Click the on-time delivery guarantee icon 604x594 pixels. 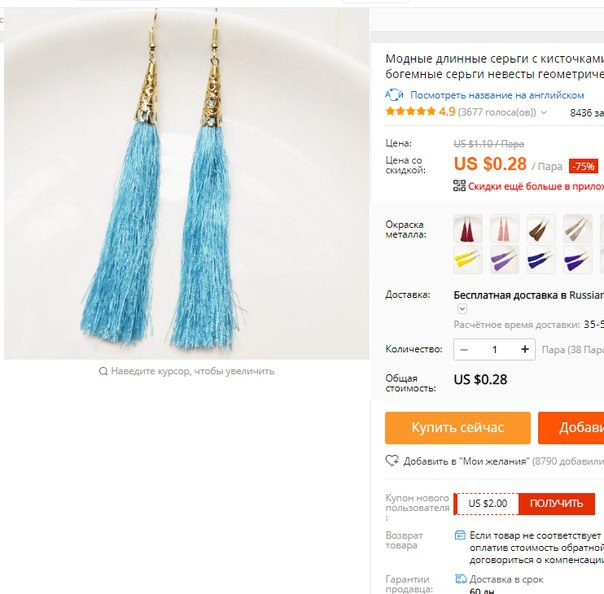click(460, 579)
